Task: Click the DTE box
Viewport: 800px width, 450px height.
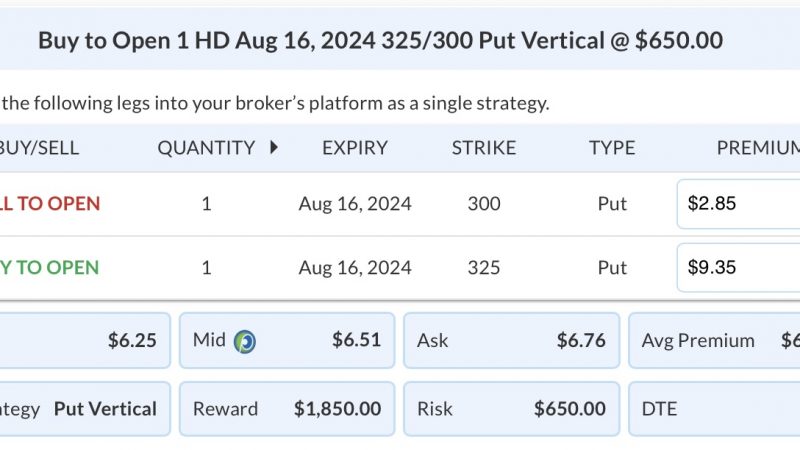Action: [714, 409]
